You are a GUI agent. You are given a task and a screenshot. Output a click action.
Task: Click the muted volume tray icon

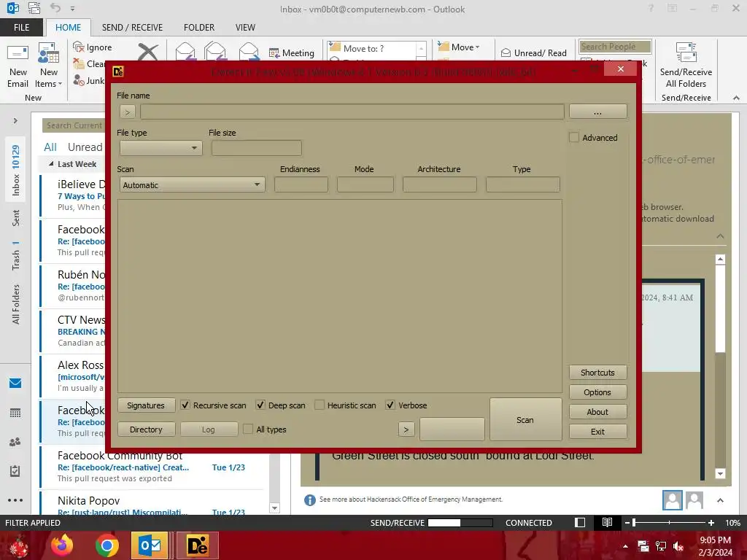click(x=678, y=546)
